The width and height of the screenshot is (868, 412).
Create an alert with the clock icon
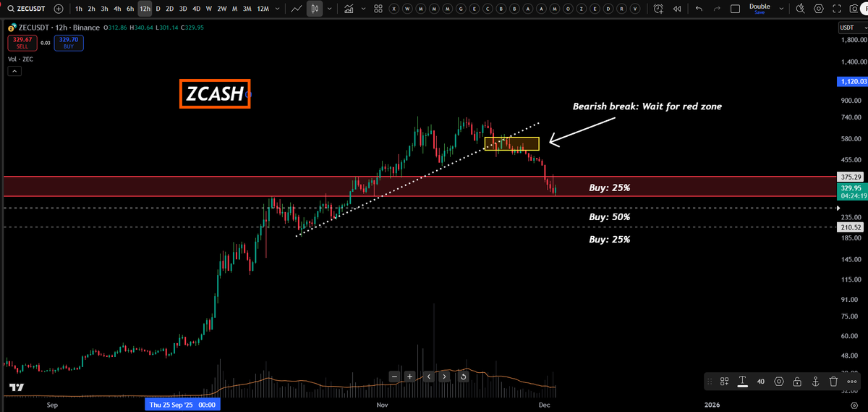pos(658,9)
